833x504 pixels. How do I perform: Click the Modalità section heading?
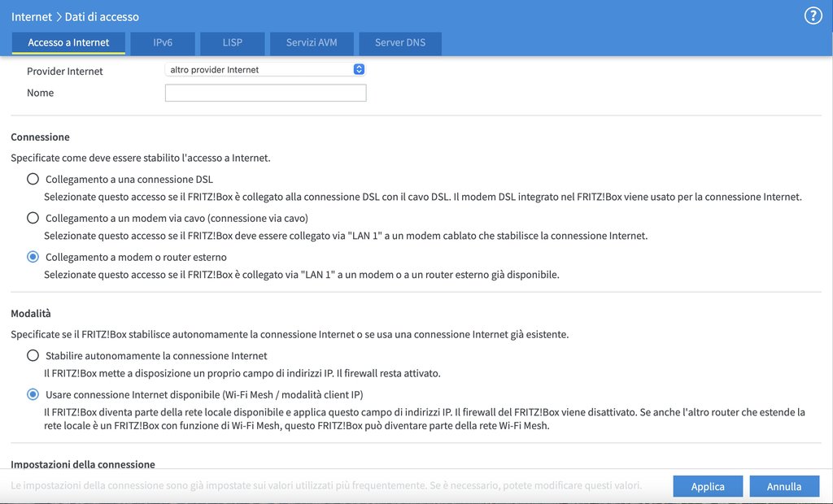(31, 313)
